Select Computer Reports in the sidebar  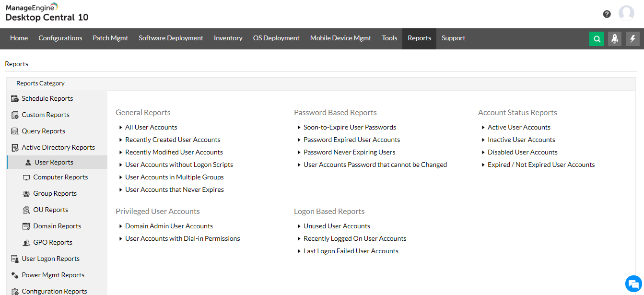pos(60,177)
